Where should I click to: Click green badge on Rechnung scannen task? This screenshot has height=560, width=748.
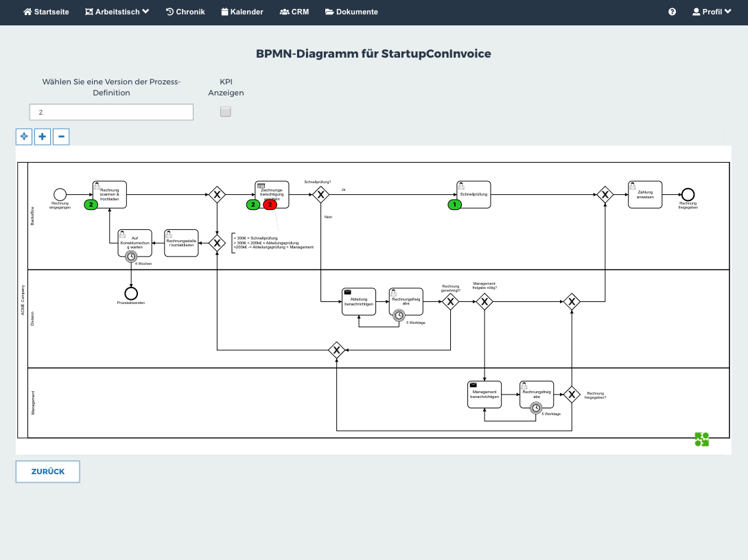click(89, 205)
